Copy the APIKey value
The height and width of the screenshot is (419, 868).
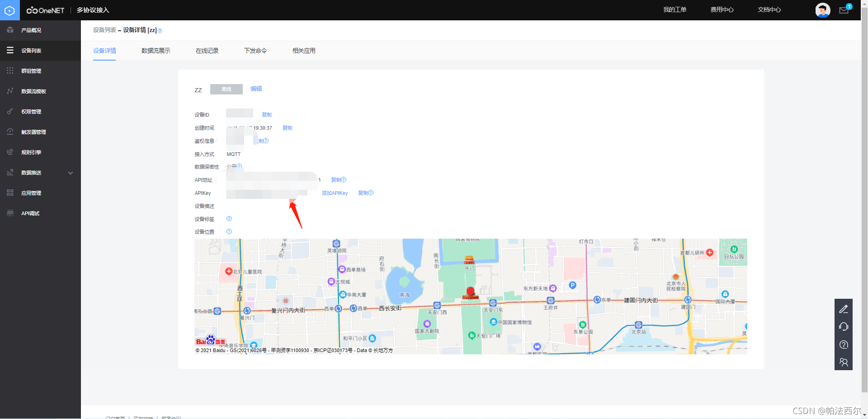(363, 193)
